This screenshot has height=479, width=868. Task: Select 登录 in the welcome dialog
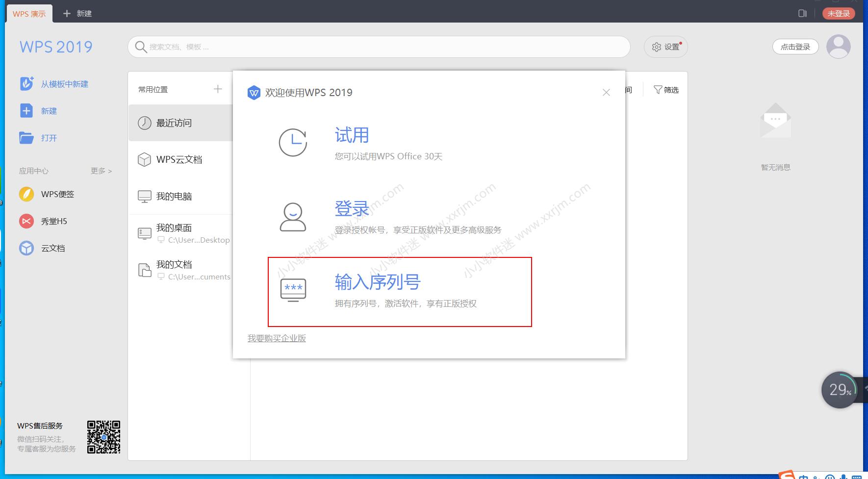point(353,208)
